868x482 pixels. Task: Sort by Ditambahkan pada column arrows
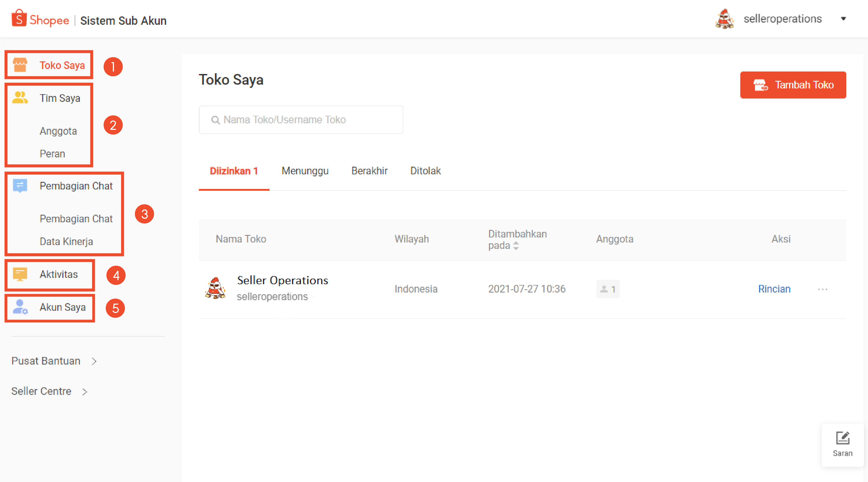tap(516, 246)
